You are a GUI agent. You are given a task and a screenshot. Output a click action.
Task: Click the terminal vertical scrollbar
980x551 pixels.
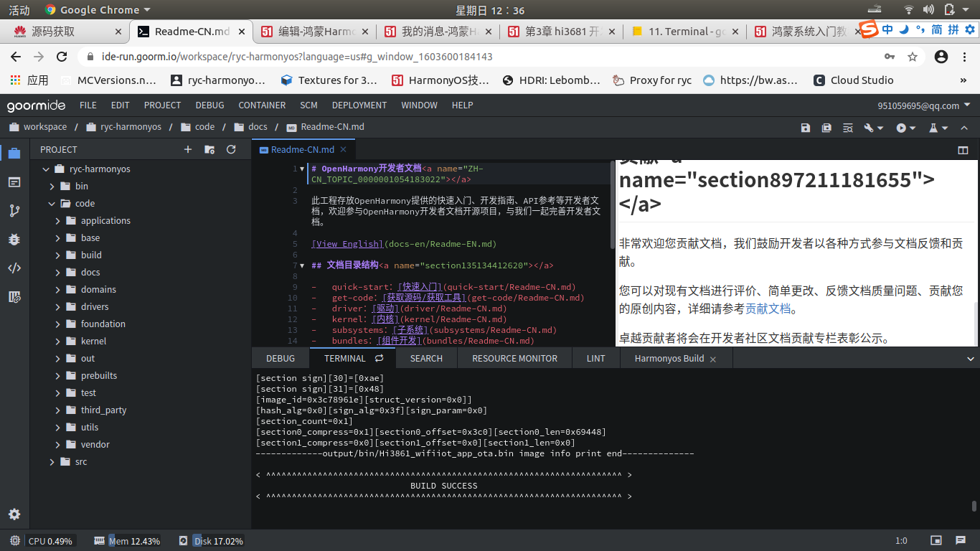pos(974,506)
